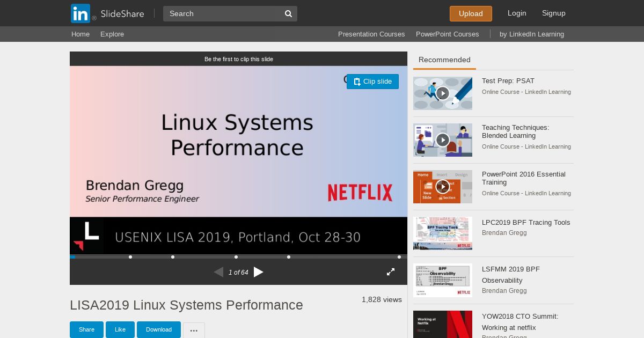Open the YOW2018 CTO Summit thumbnail

(x=443, y=324)
